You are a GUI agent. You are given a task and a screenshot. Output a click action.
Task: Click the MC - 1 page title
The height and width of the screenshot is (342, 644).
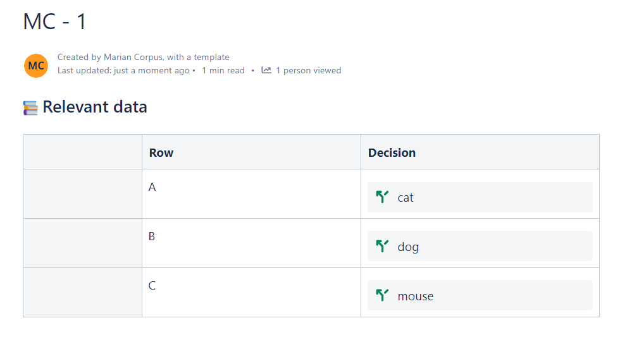pyautogui.click(x=54, y=21)
